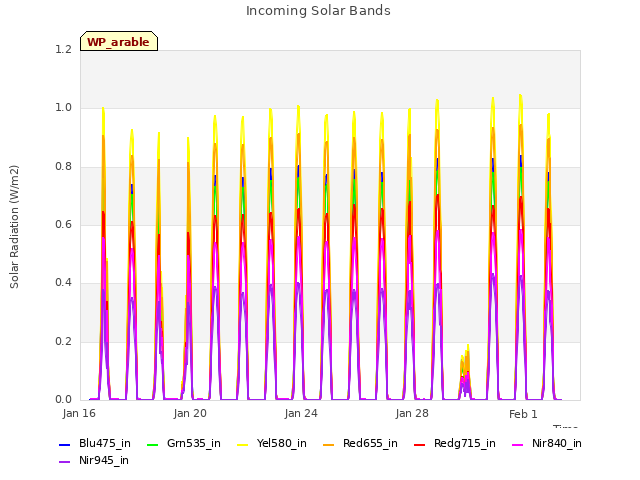The image size is (640, 480).
Task: Click the Solar Radiation (W/m2) axis label
Action: pyautogui.click(x=14, y=227)
